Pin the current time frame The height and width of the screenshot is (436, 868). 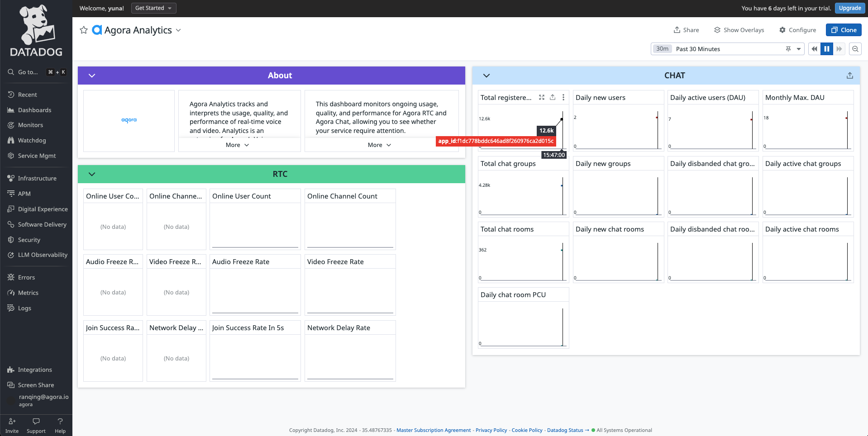point(788,49)
